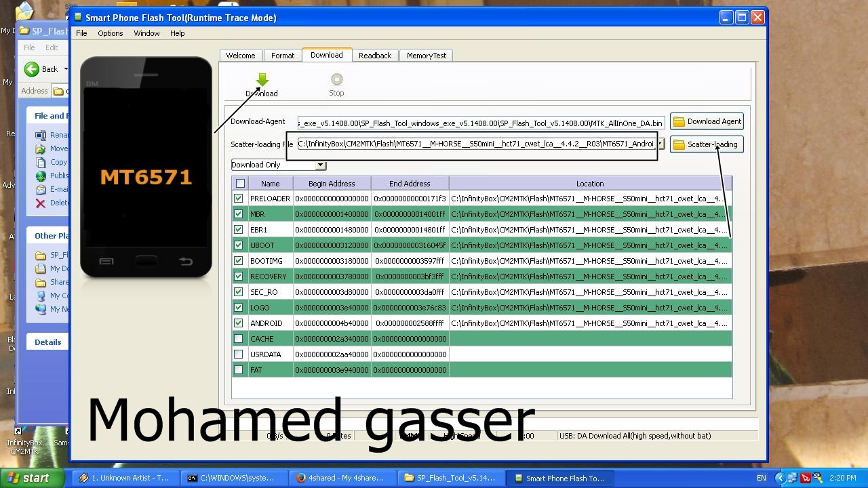Open the Welcome tab
This screenshot has width=868, height=488.
(x=241, y=56)
